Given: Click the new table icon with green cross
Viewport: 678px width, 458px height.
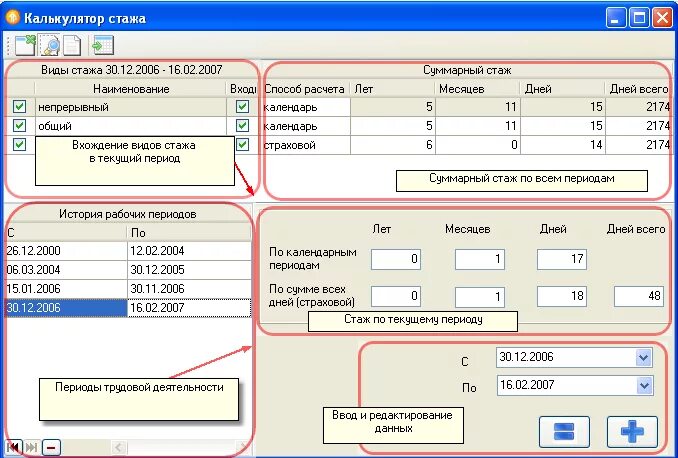Looking at the screenshot, I should click(x=25, y=45).
